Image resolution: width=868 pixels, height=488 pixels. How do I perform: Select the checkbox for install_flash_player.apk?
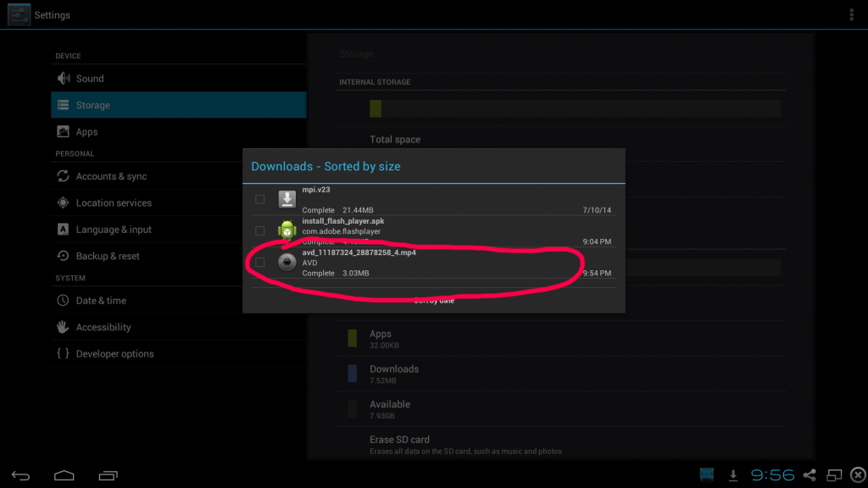pyautogui.click(x=259, y=230)
